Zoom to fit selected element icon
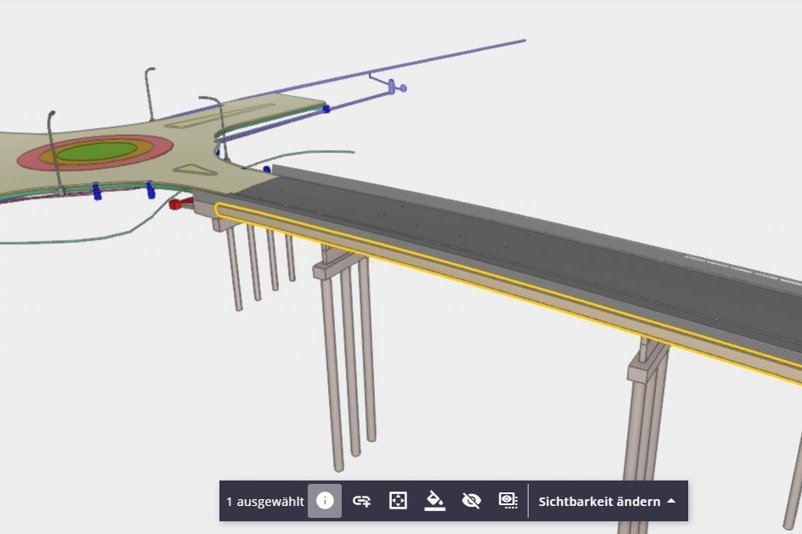Viewport: 802px width, 534px height. pyautogui.click(x=398, y=501)
